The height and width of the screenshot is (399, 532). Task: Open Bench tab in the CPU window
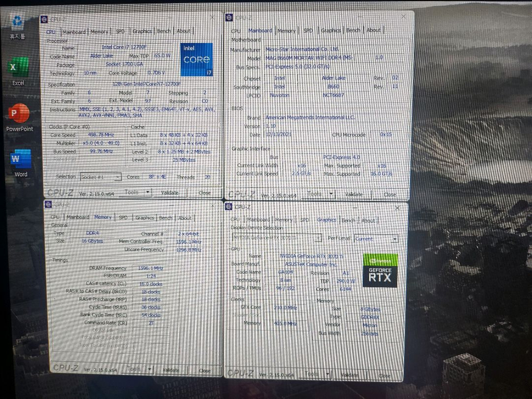163,31
